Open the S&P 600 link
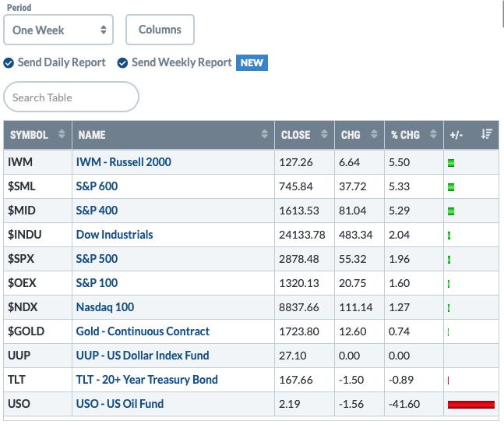The height and width of the screenshot is (425, 504). pos(97,186)
